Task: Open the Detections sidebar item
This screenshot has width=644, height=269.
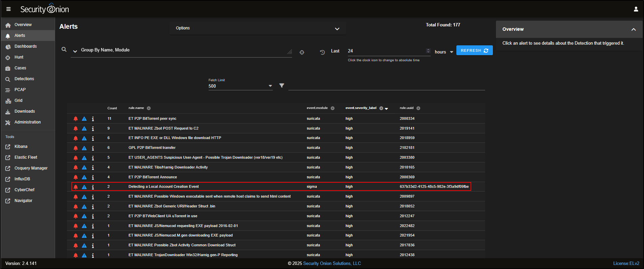Action: coord(24,79)
